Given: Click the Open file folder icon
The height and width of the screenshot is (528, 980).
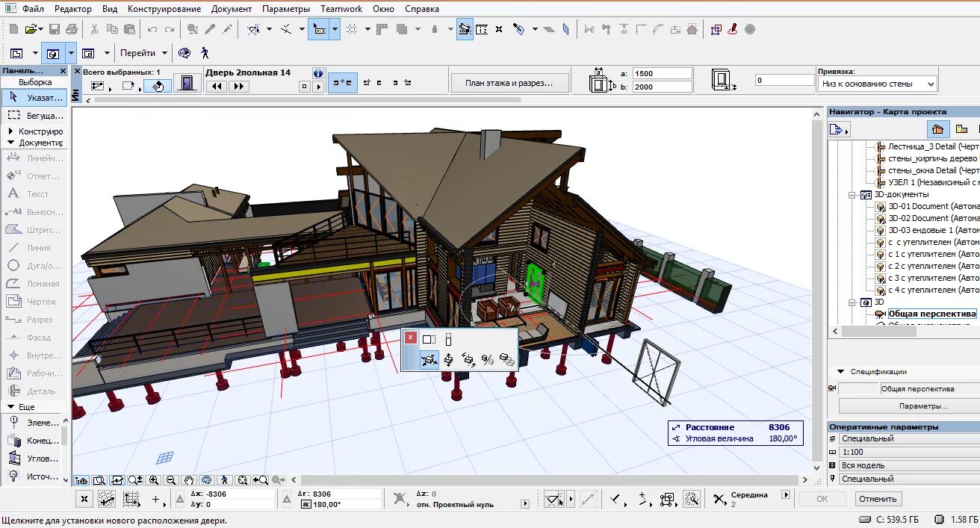Looking at the screenshot, I should (x=31, y=29).
